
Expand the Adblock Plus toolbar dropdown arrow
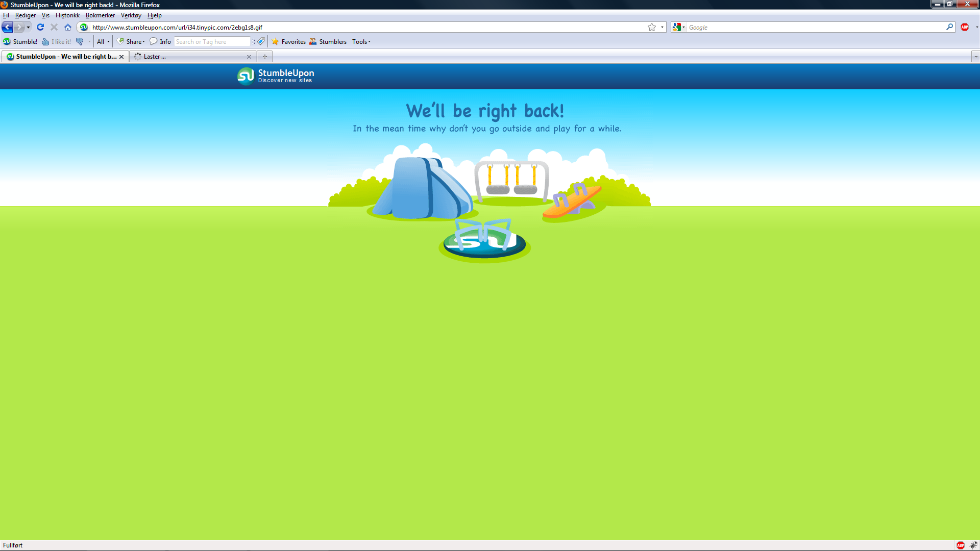click(976, 28)
